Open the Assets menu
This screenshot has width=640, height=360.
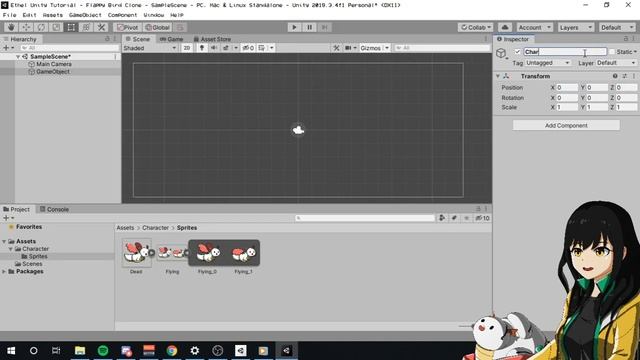(x=53, y=15)
